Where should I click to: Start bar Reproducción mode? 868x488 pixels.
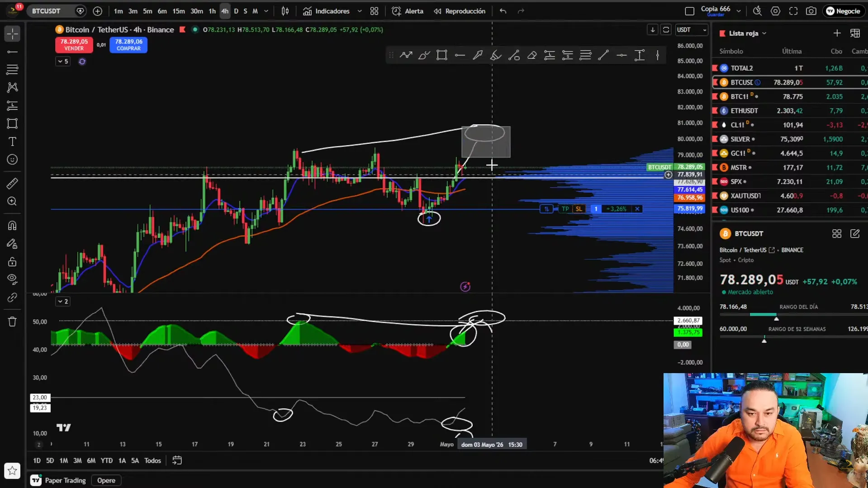click(x=460, y=11)
